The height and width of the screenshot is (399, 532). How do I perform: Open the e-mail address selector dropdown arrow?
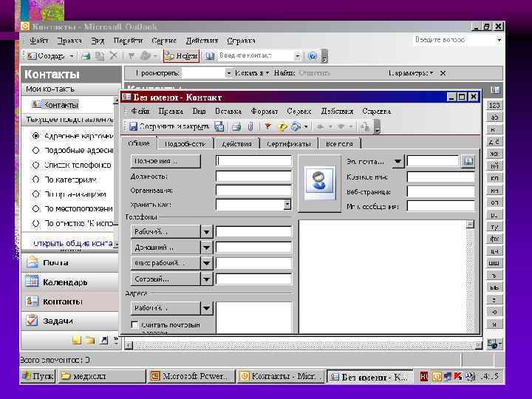pos(398,162)
